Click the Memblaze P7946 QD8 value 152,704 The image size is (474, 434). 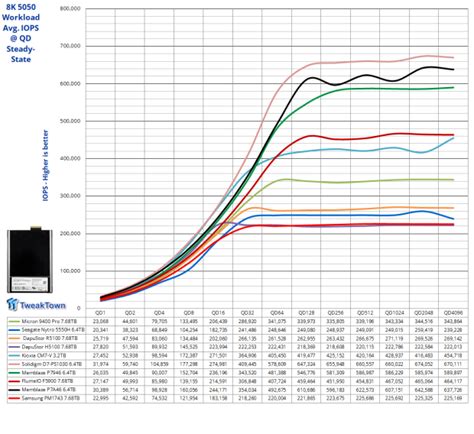[x=189, y=373]
